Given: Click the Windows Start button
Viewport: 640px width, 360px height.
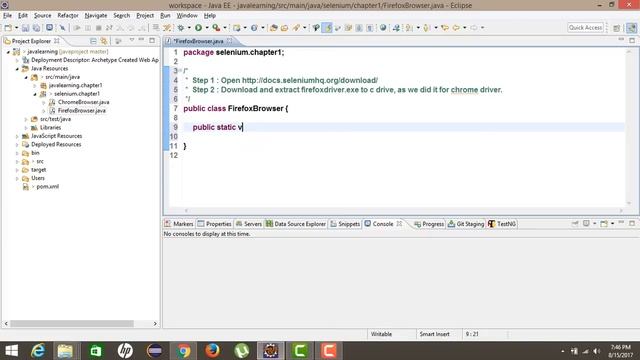Looking at the screenshot, I should click(11, 351).
